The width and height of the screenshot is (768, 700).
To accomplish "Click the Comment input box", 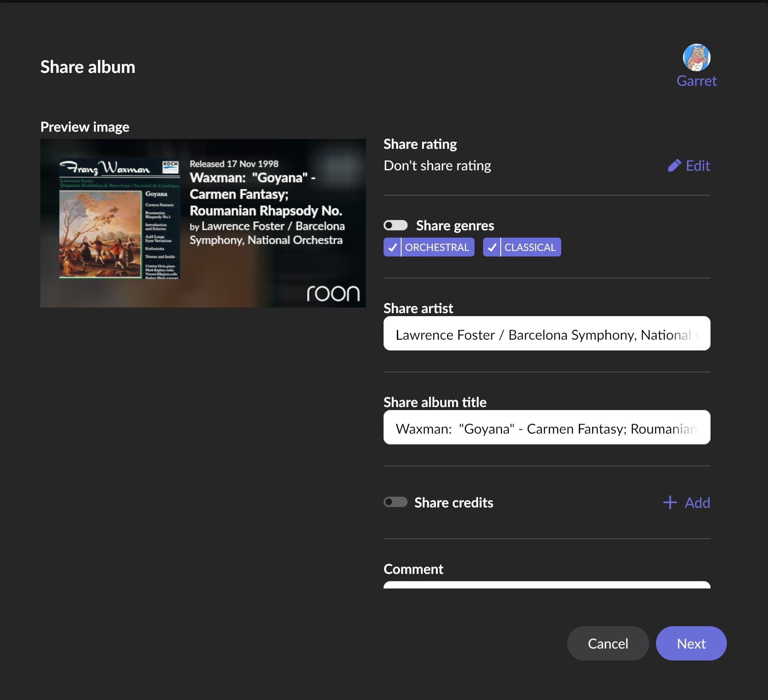I will (547, 585).
